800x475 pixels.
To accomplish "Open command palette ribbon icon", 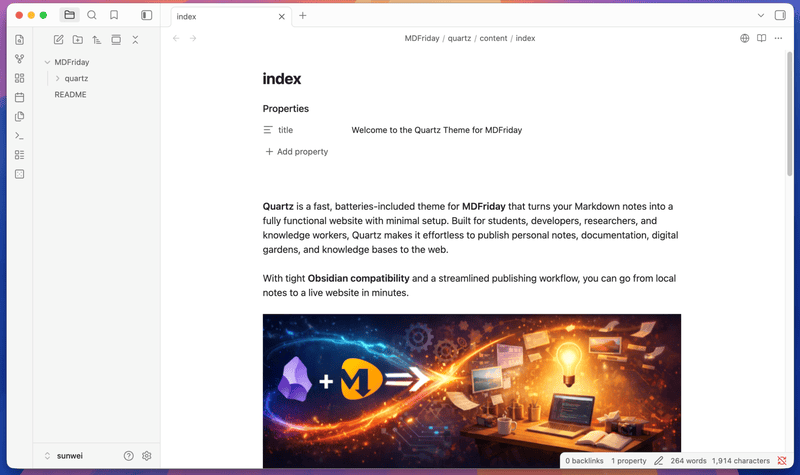I will pyautogui.click(x=19, y=136).
